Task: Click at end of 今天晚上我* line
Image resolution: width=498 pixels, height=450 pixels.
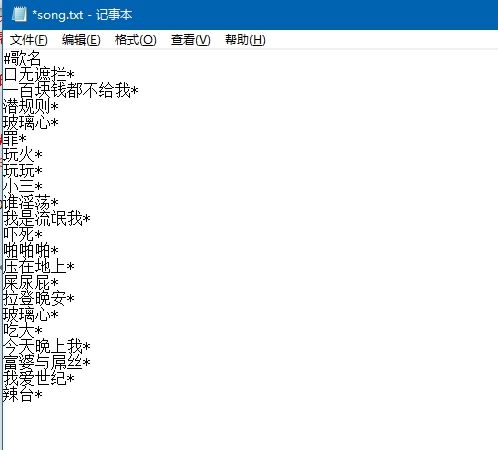Action: click(x=90, y=347)
